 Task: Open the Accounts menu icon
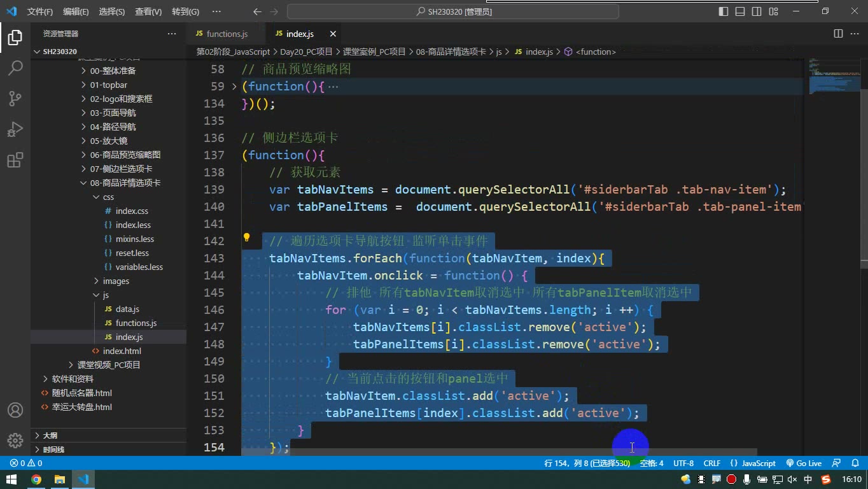click(x=15, y=410)
